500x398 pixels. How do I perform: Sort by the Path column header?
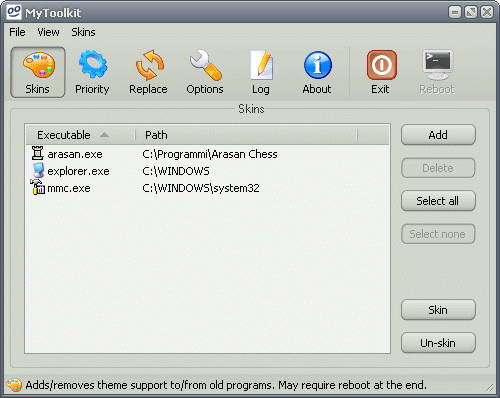coord(246,135)
